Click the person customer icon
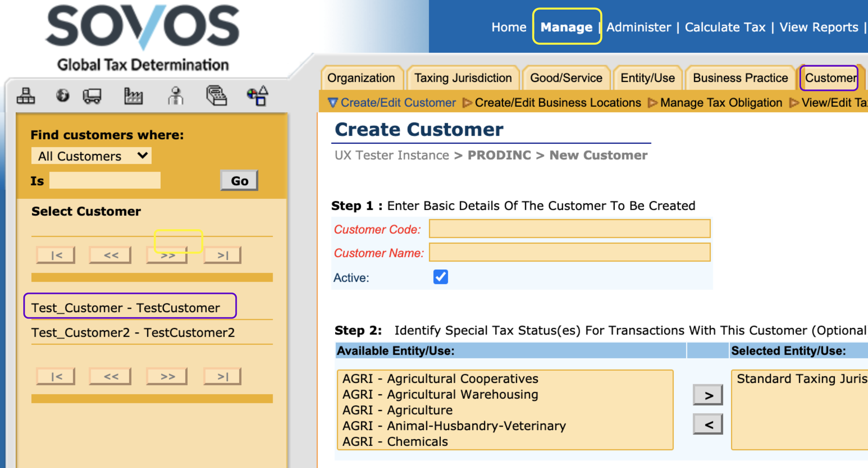The height and width of the screenshot is (468, 868). 176,96
